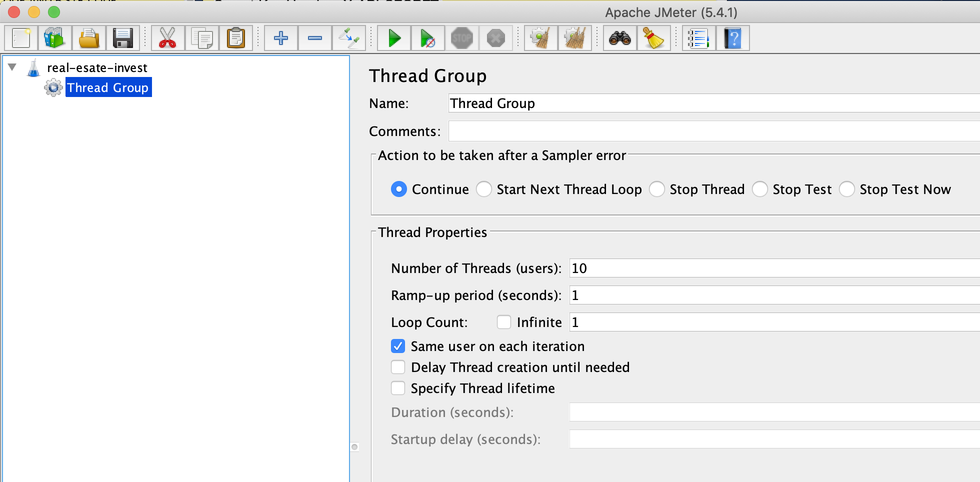Select the Continue radio button
The height and width of the screenshot is (482, 980).
(398, 189)
